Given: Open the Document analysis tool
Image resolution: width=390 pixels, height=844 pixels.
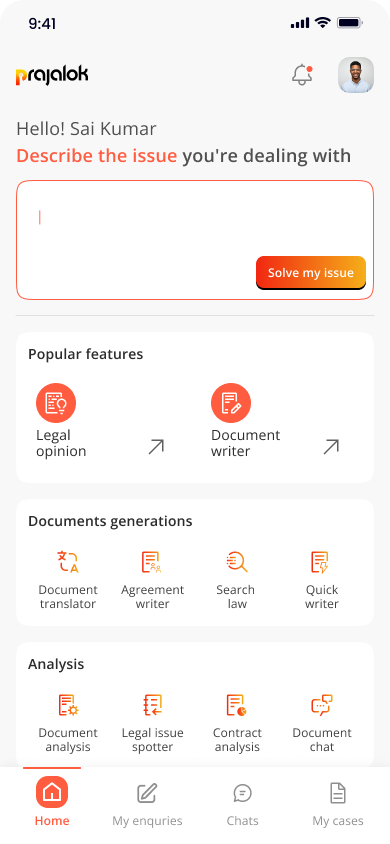Looking at the screenshot, I should coord(68,723).
